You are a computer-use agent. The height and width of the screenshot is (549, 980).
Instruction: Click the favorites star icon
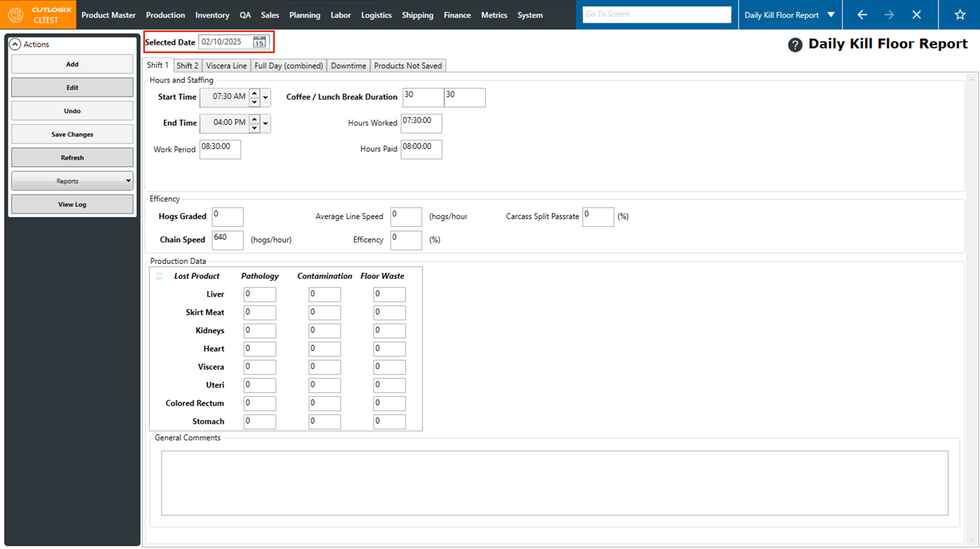point(959,15)
